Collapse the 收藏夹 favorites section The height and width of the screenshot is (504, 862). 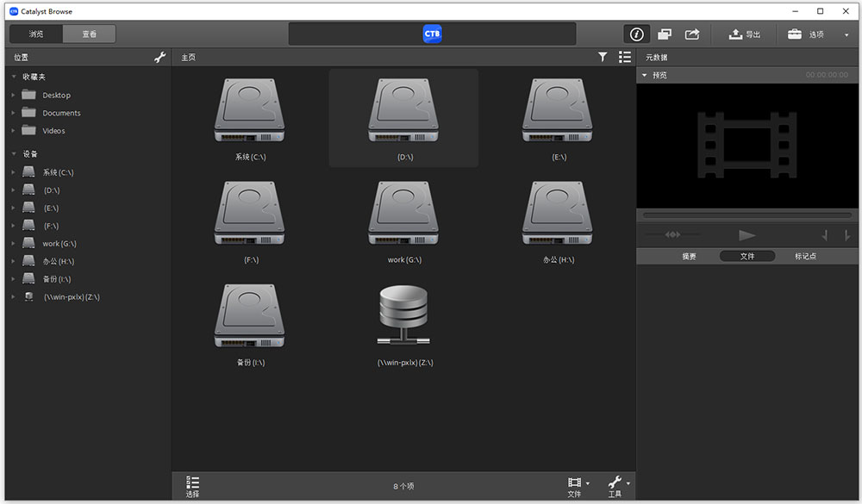(14, 77)
